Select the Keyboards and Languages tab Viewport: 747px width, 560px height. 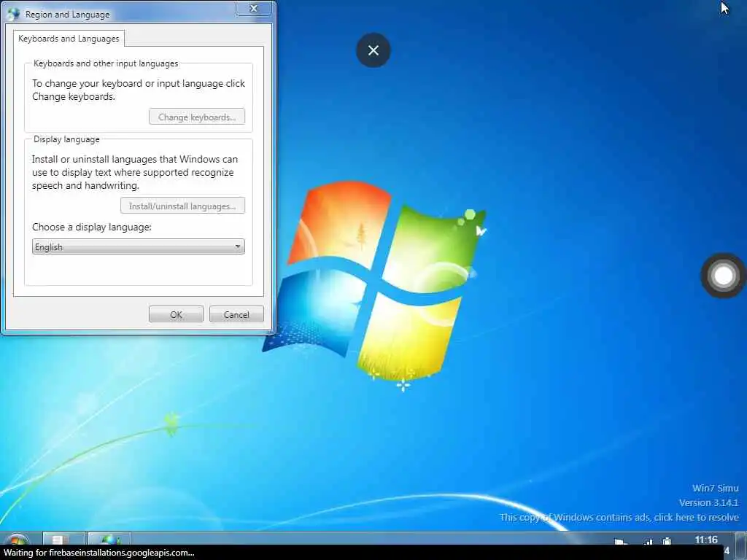click(x=69, y=39)
